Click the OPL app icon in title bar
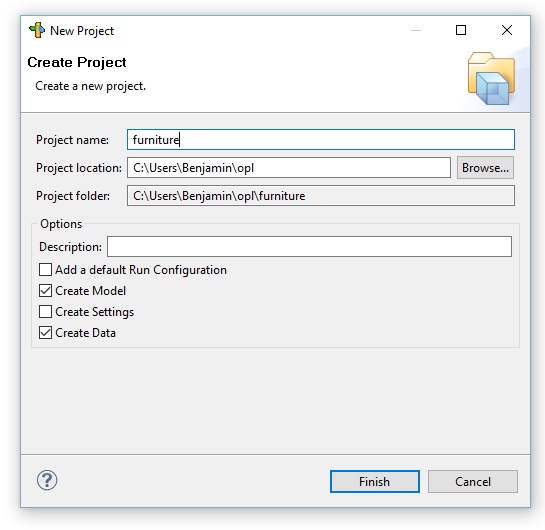This screenshot has width=545, height=530. [x=37, y=30]
